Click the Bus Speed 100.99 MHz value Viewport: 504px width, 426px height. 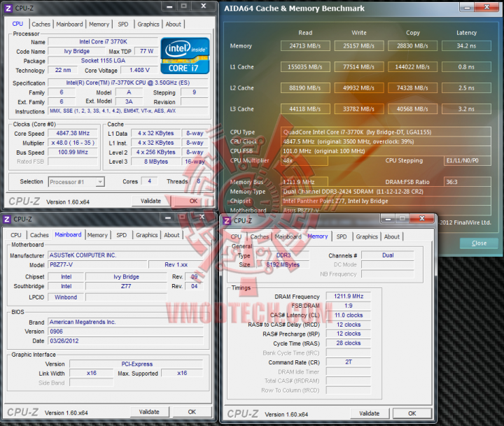[x=73, y=152]
